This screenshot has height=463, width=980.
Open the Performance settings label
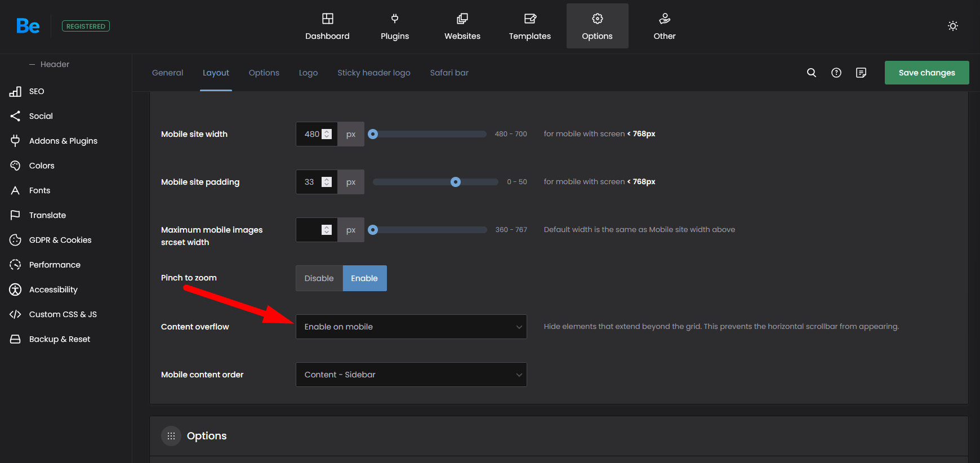tap(55, 265)
